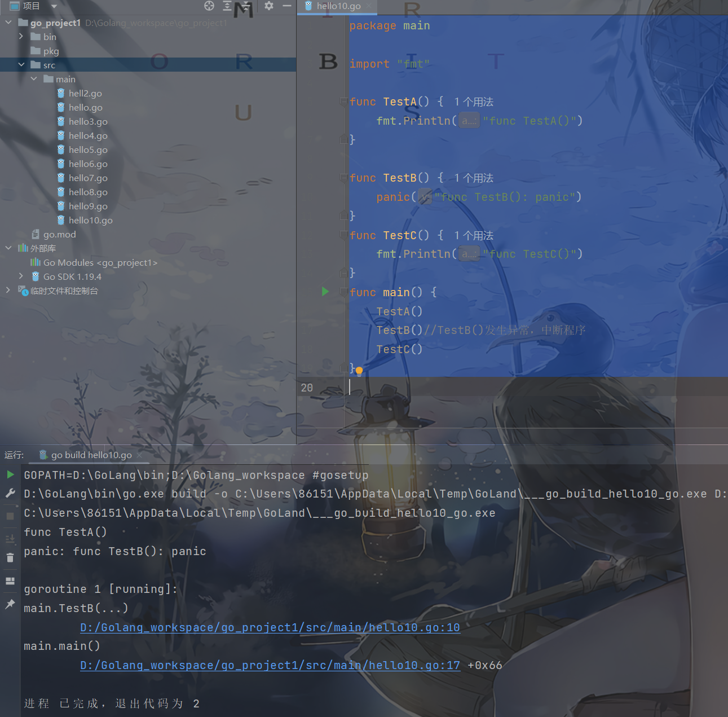This screenshot has width=728, height=717.
Task: Restore layout using the run panel layout icon
Action: pos(10,581)
